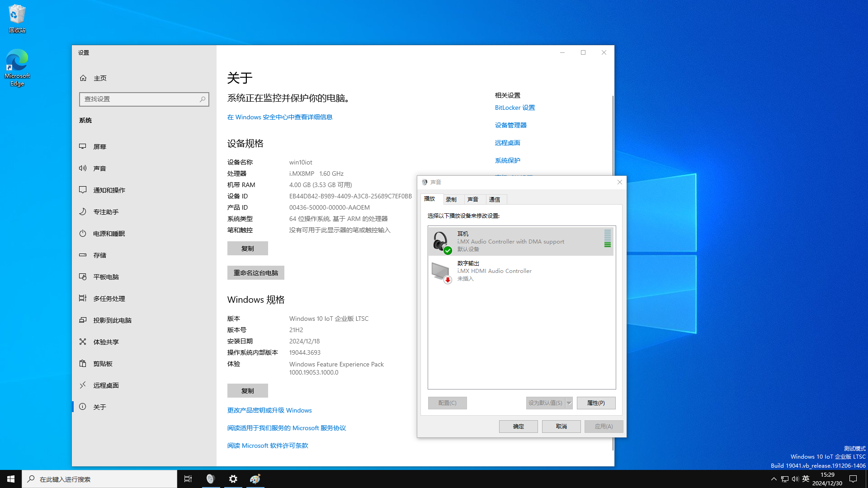868x488 pixels.
Task: Open device Properties (属性) button
Action: click(x=596, y=403)
